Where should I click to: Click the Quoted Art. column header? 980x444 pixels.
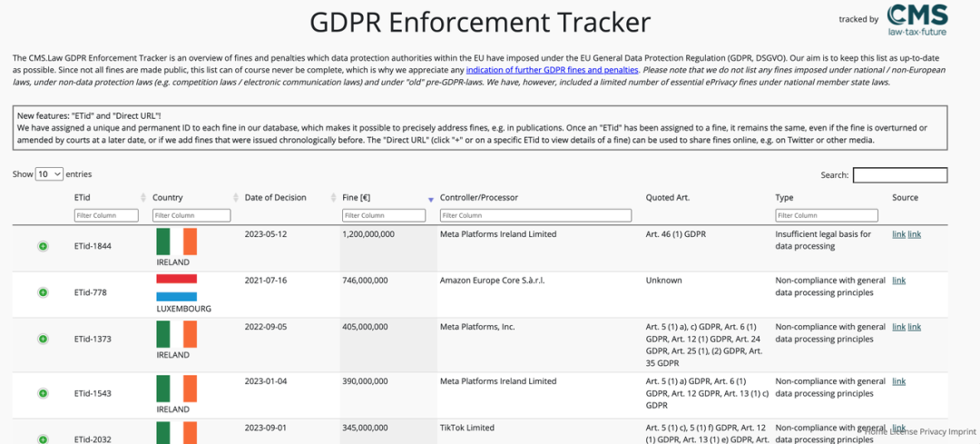pyautogui.click(x=668, y=198)
